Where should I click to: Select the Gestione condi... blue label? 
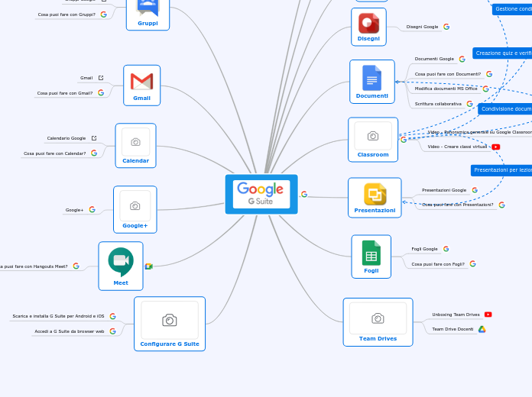click(512, 9)
